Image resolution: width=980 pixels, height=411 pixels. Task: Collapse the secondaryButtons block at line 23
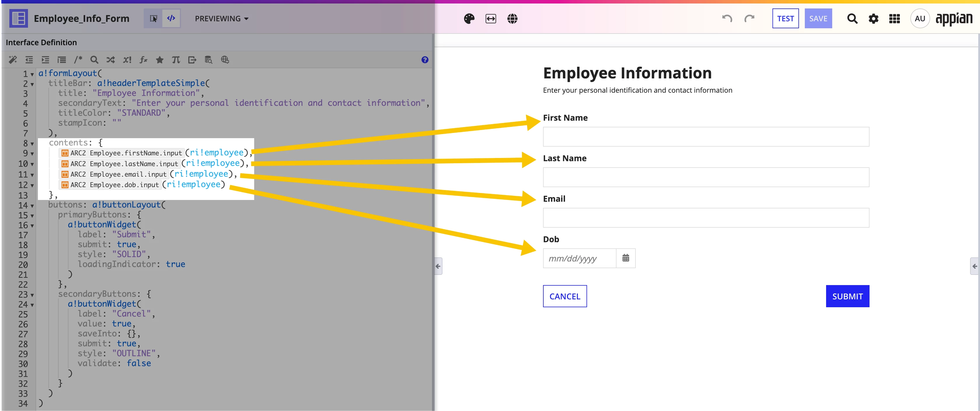pos(32,295)
